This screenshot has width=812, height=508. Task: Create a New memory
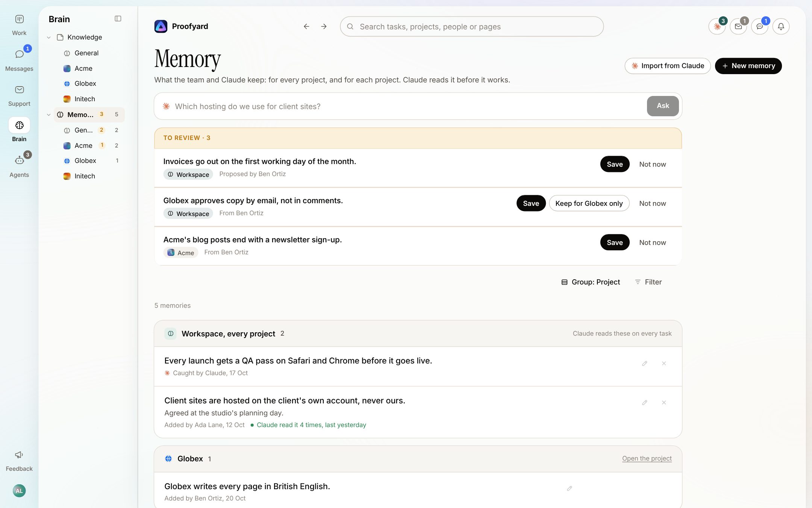coord(748,66)
